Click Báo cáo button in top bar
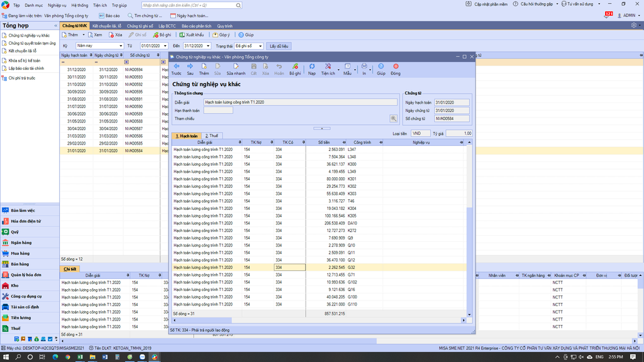This screenshot has height=362, width=644. (x=109, y=16)
